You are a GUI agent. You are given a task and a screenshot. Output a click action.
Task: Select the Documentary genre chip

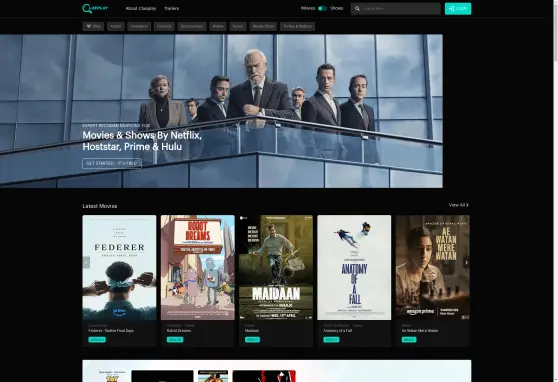pyautogui.click(x=192, y=26)
